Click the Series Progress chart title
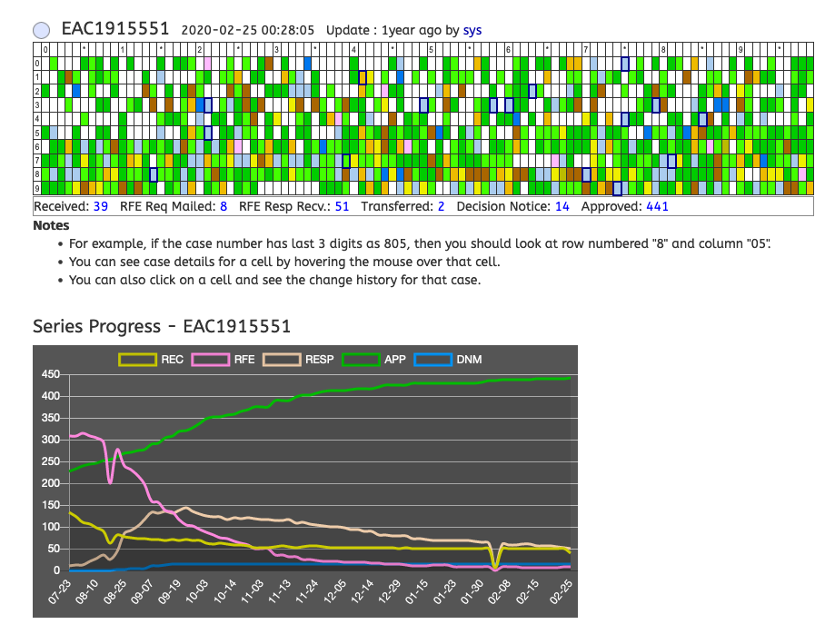This screenshot has width=835, height=644. [x=162, y=326]
